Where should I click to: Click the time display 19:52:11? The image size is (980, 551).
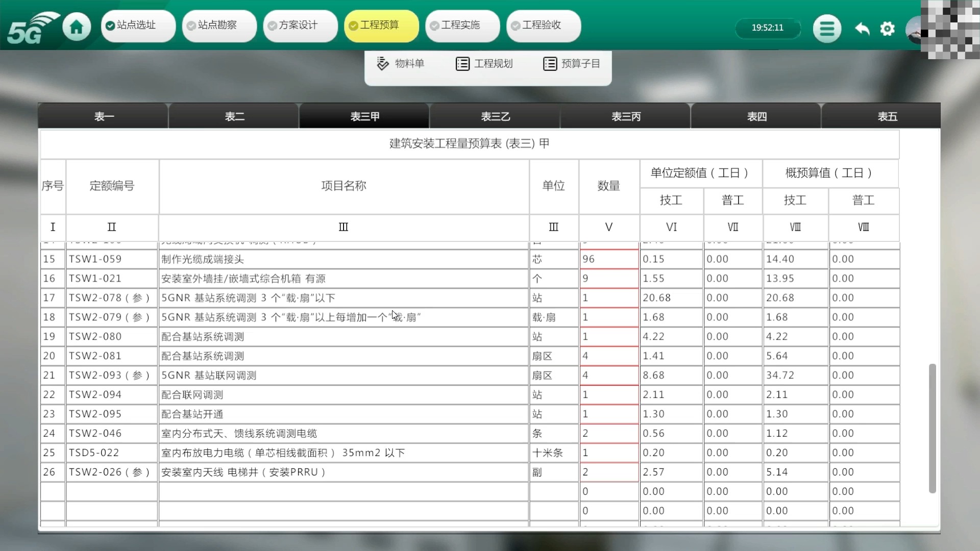[x=767, y=28]
